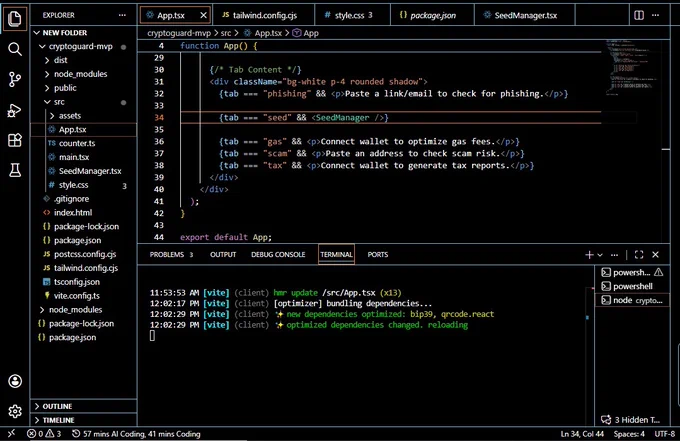Viewport: 680px width, 441px height.
Task: Open editor more actions menu
Action: pyautogui.click(x=656, y=15)
